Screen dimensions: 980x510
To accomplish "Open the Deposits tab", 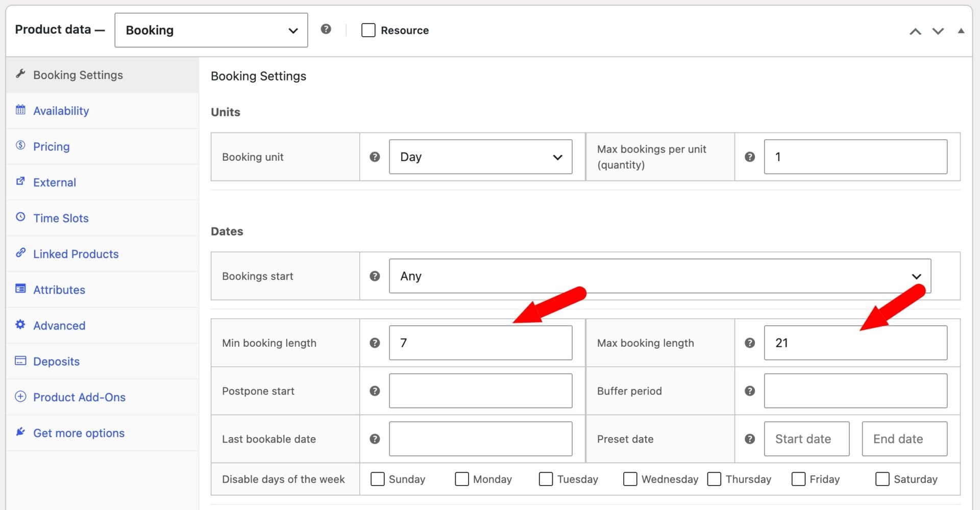I will 102,361.
